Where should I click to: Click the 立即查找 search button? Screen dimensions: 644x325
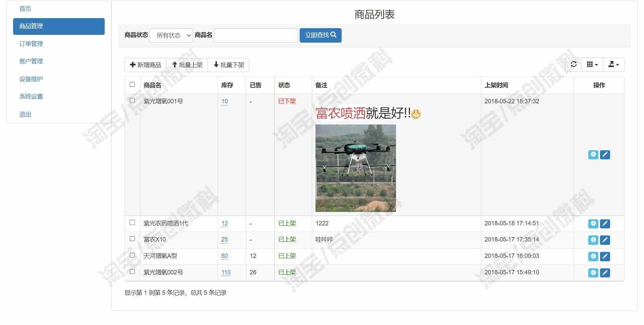320,35
